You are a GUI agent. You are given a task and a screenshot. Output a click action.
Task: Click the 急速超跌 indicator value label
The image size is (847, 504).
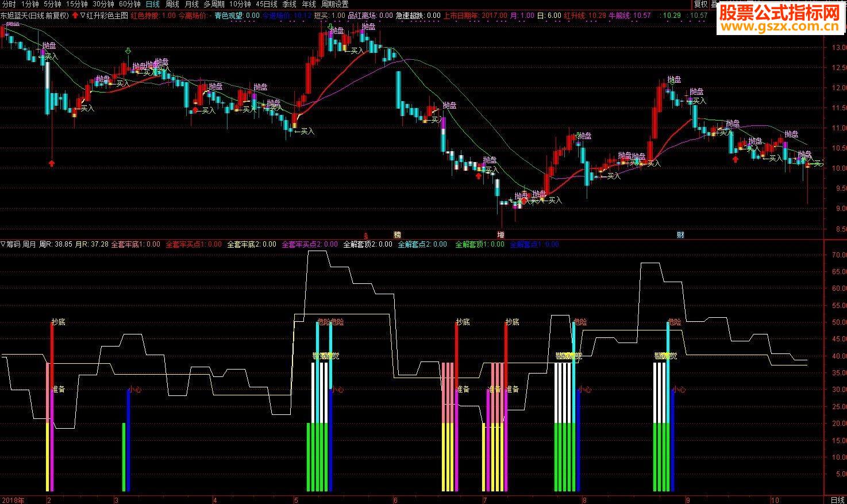(x=418, y=16)
